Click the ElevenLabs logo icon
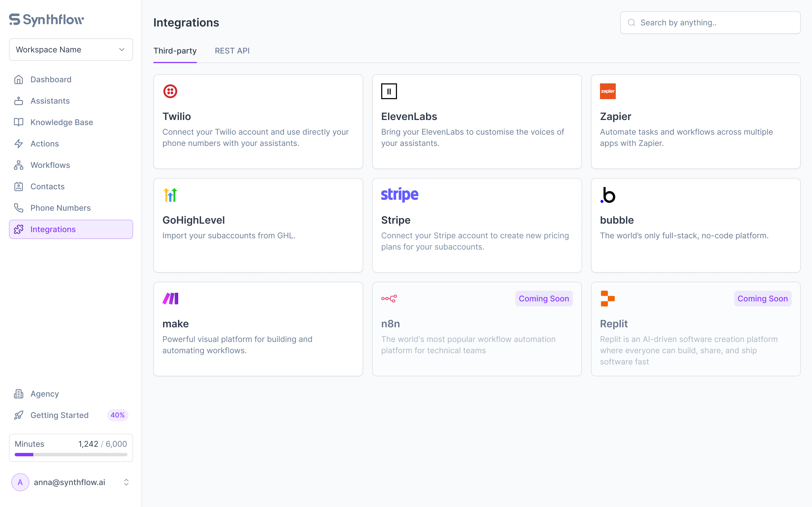Screen dimensions: 812x507 (x=389, y=91)
